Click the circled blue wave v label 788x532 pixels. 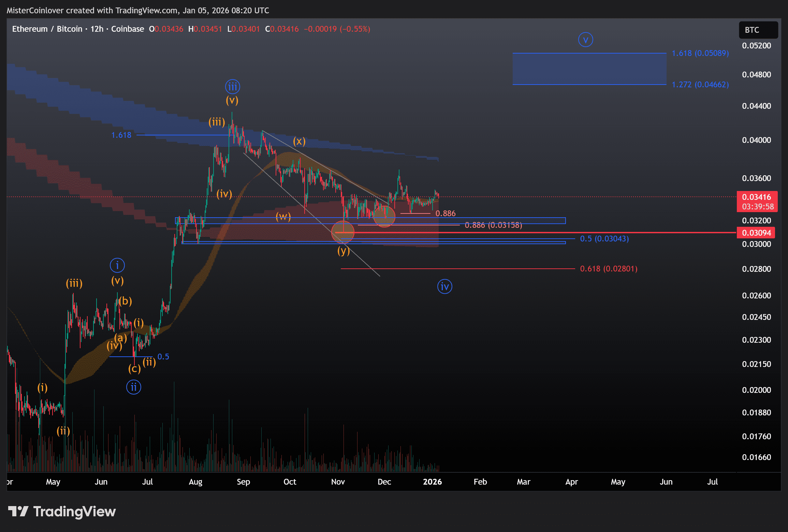click(585, 40)
